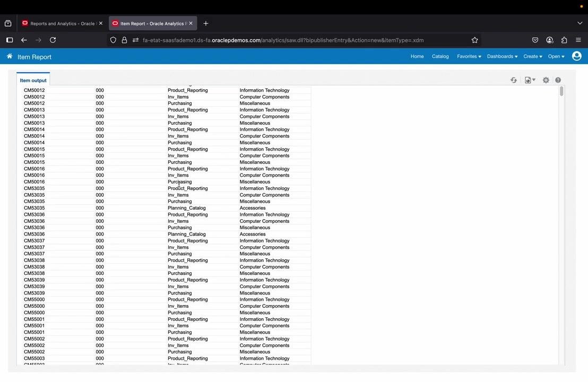Expand the Create dropdown menu

tap(532, 56)
